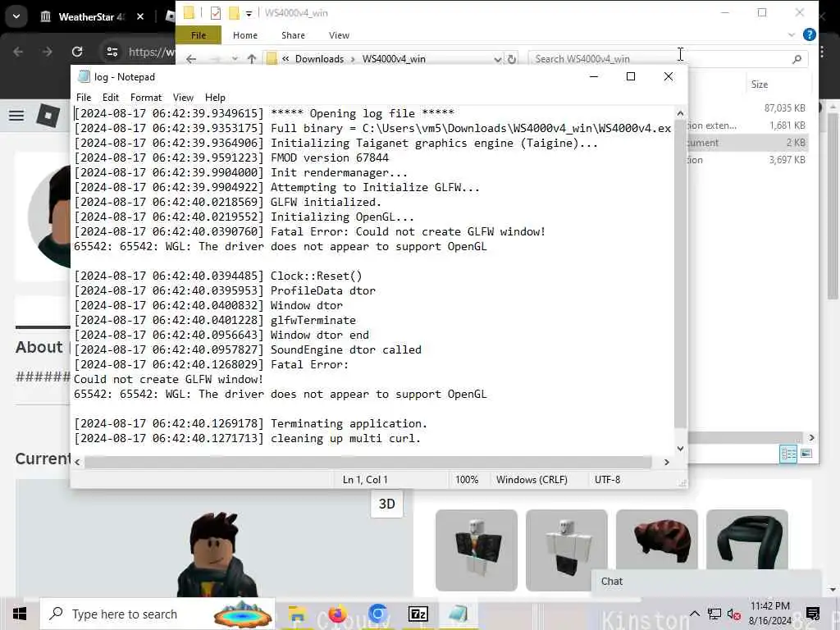The width and height of the screenshot is (840, 630).
Task: Click Notepad horizontal scroll right arrow
Action: [666, 462]
